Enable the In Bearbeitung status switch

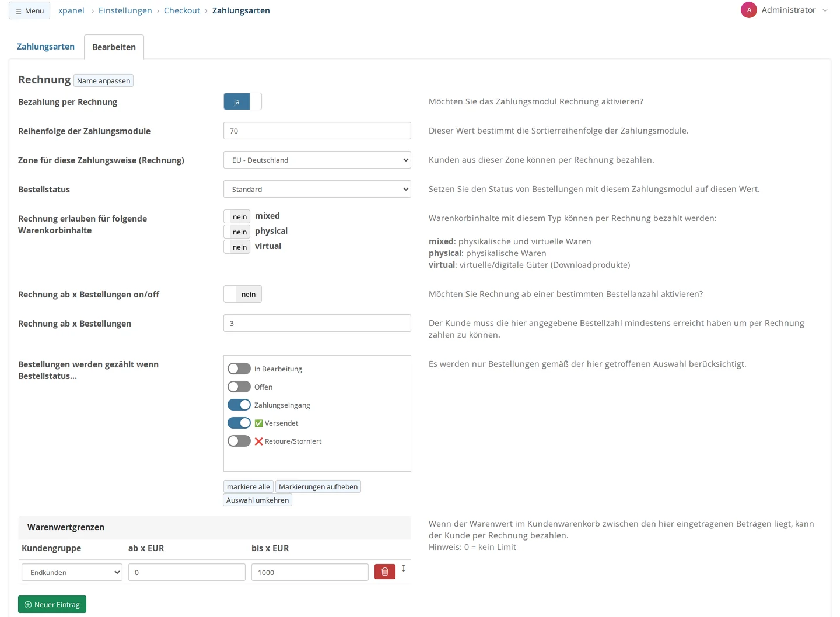[239, 369]
